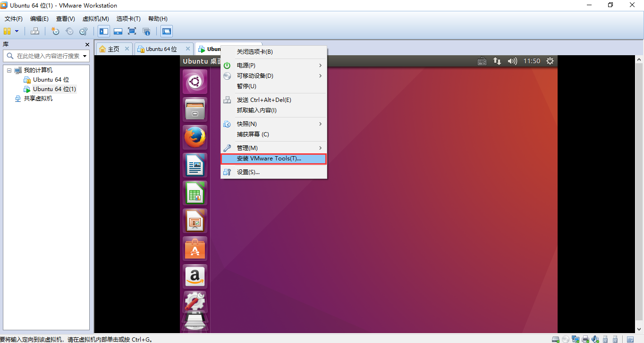Click the 11:50 clock in Ubuntu panel

click(532, 61)
